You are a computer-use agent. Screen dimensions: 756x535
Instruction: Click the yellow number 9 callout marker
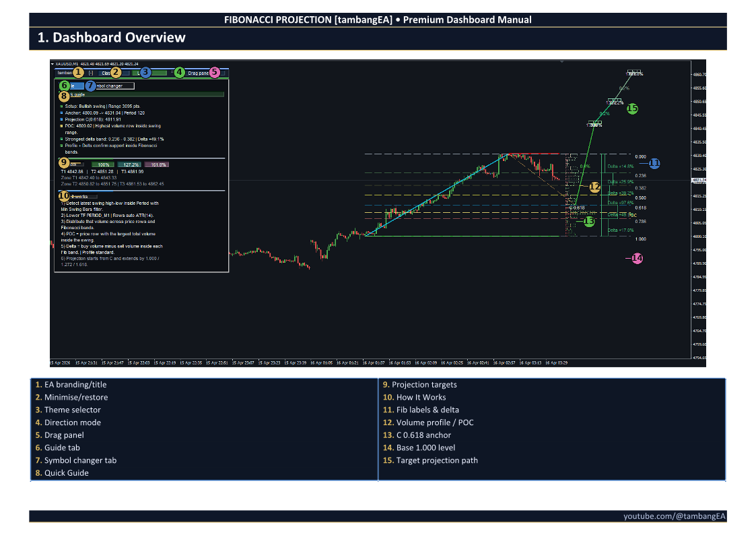pos(64,163)
